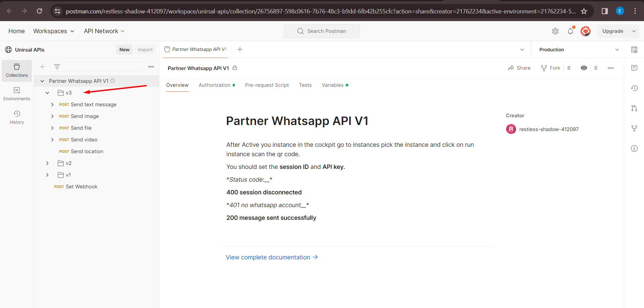Reload the browser page

coord(39,11)
